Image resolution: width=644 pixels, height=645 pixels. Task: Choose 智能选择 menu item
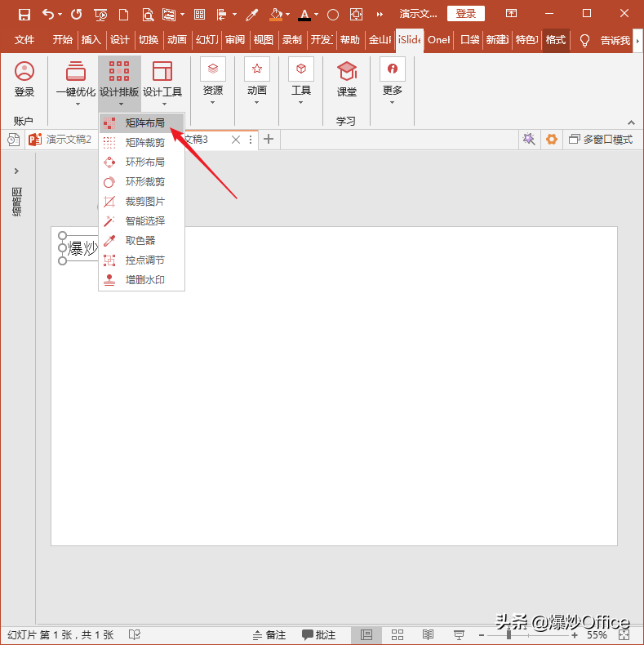pyautogui.click(x=141, y=221)
